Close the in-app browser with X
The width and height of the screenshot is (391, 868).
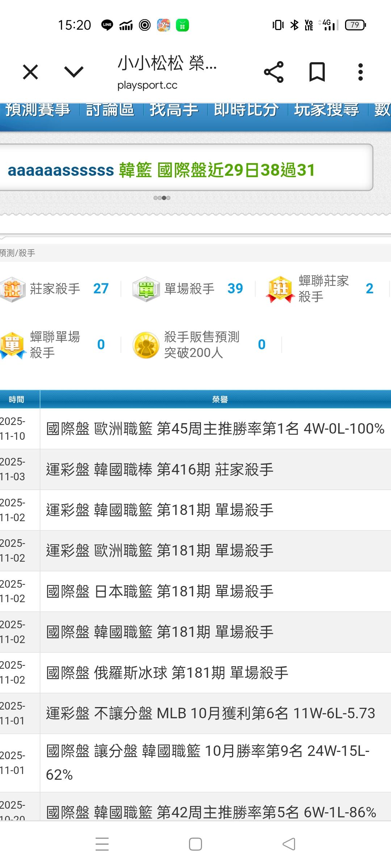(30, 72)
